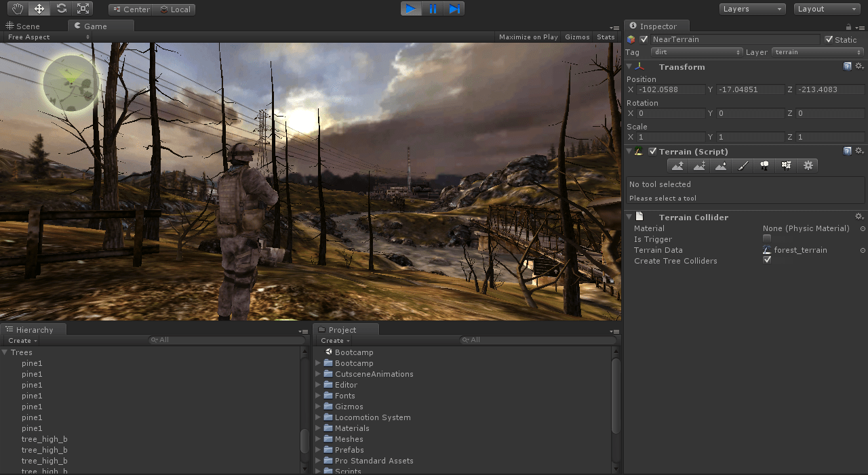This screenshot has width=868, height=475.
Task: Click the Position X field
Action: (x=671, y=89)
